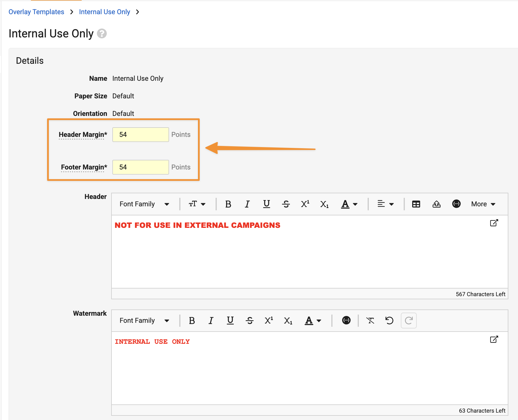This screenshot has height=420, width=518.
Task: Apply bold in the Watermark editor toolbar
Action: pyautogui.click(x=192, y=321)
